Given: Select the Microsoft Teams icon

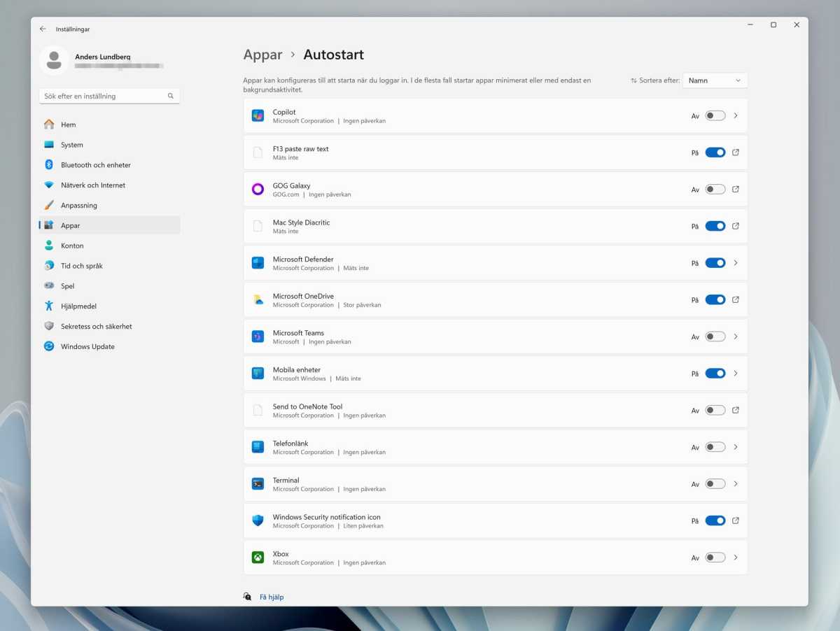Looking at the screenshot, I should point(257,336).
